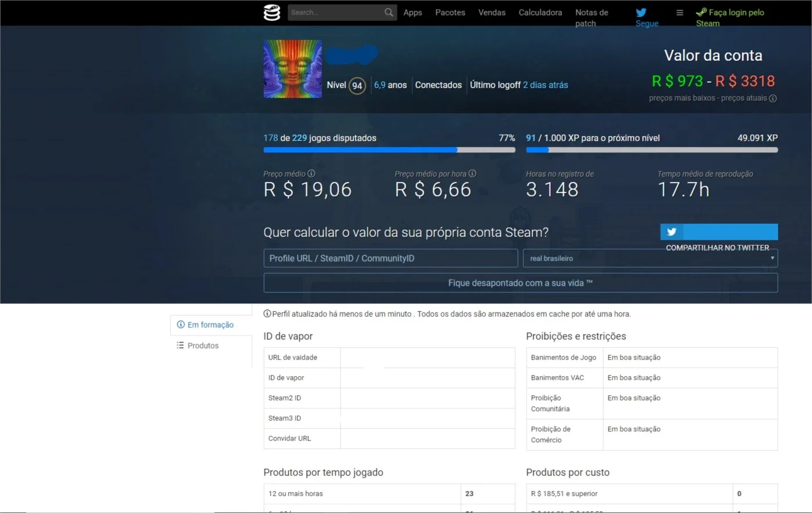Click info icon beside Preço médio por hora
This screenshot has height=513, width=812.
point(472,173)
